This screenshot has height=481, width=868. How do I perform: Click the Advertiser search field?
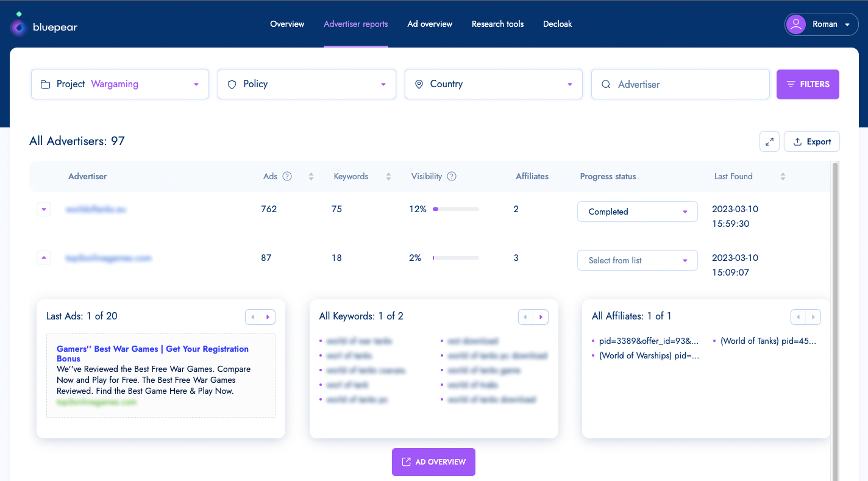point(680,84)
